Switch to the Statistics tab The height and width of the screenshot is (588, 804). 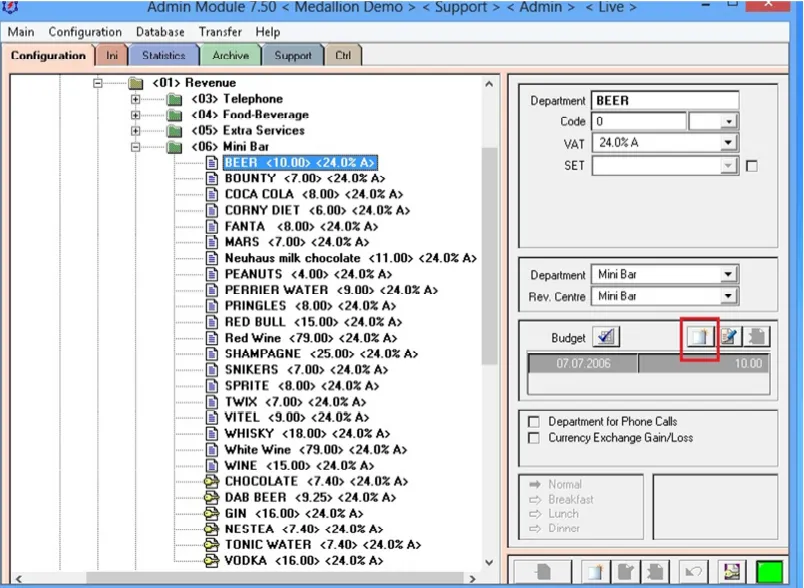coord(164,55)
